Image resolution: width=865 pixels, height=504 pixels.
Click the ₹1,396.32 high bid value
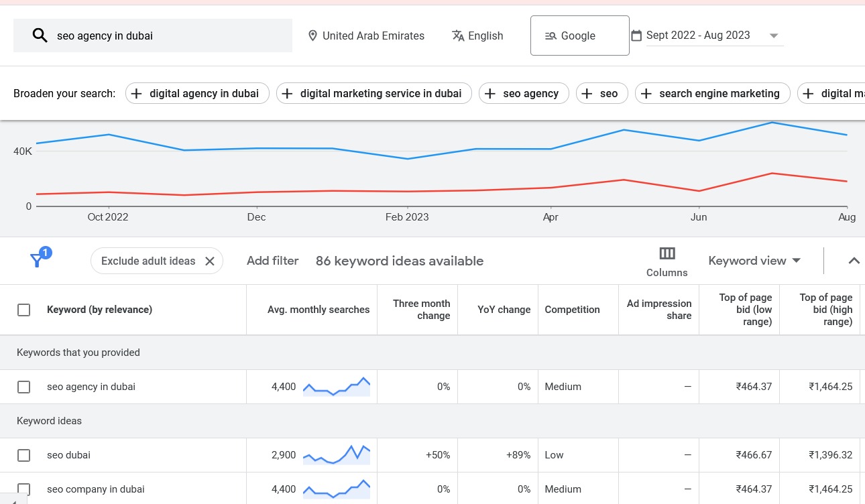coord(830,455)
